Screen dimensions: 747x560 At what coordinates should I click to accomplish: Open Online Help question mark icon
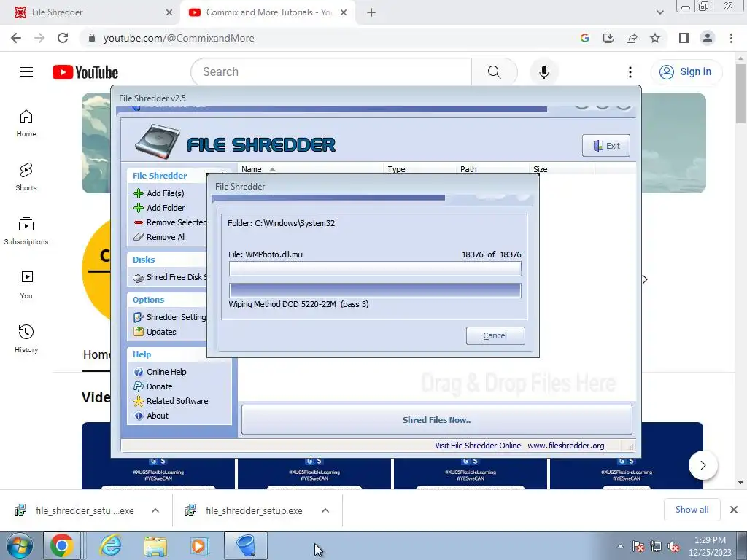pyautogui.click(x=139, y=372)
